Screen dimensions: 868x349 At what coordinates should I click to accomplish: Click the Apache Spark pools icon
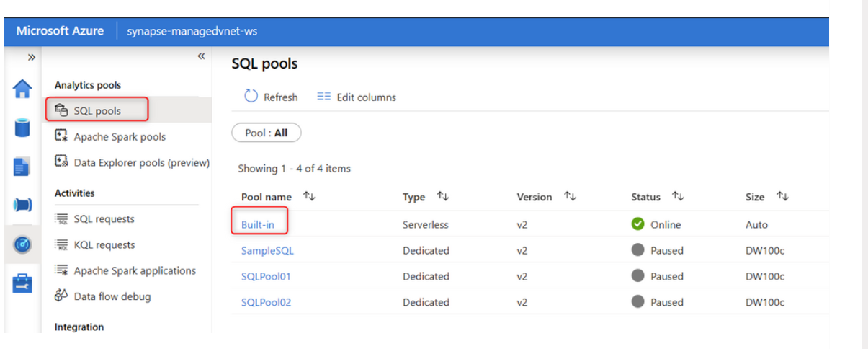coord(61,136)
